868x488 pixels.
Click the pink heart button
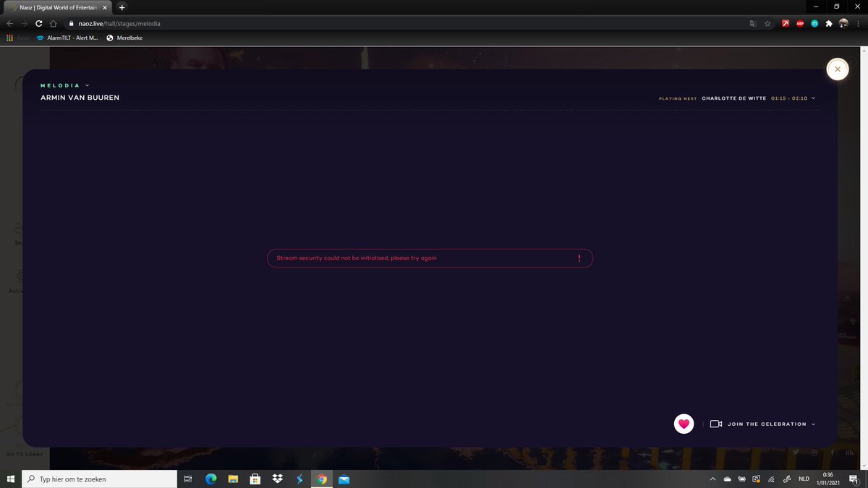684,424
